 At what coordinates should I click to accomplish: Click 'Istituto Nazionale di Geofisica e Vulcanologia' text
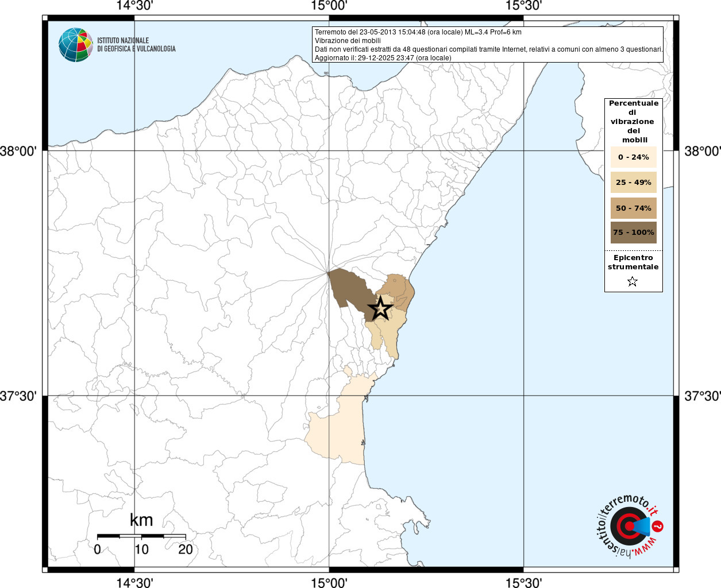click(136, 45)
